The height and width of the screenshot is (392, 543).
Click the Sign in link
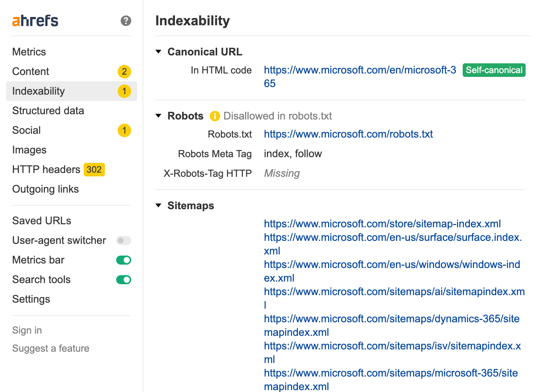point(27,330)
